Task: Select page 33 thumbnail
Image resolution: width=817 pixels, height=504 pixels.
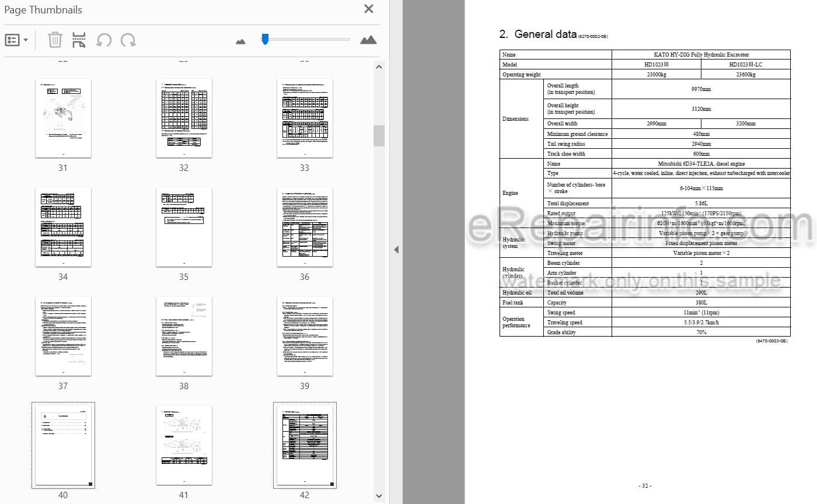Action: [x=305, y=118]
